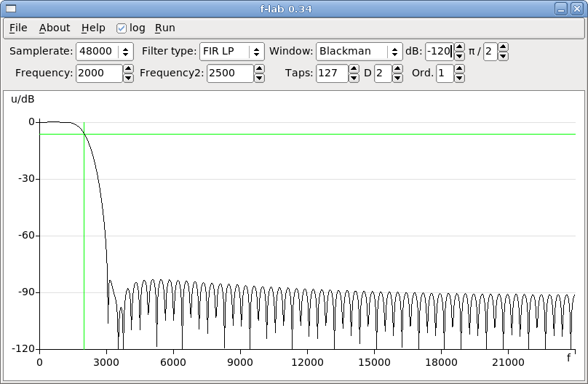
Task: Open the Help menu
Action: pyautogui.click(x=93, y=28)
